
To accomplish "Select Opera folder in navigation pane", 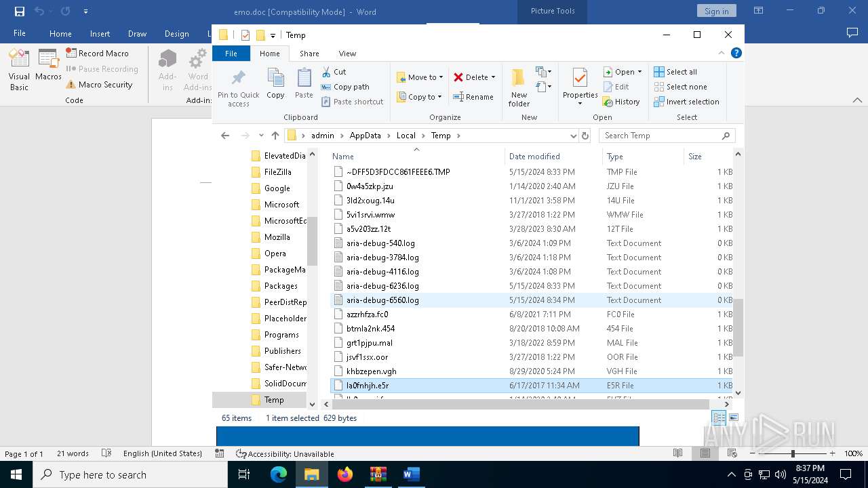I will (x=275, y=253).
